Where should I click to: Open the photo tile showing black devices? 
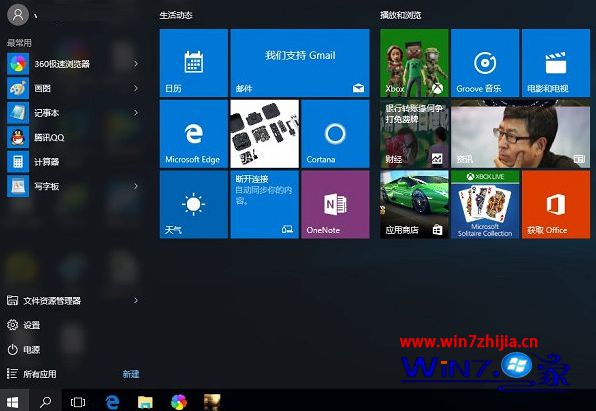(x=265, y=133)
